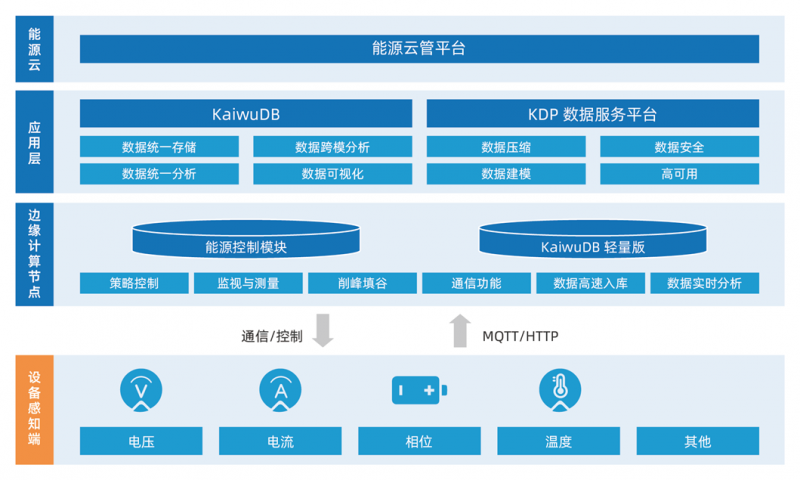Click the upward MQTT/HTTP arrow
The width and height of the screenshot is (800, 480).
click(x=460, y=331)
